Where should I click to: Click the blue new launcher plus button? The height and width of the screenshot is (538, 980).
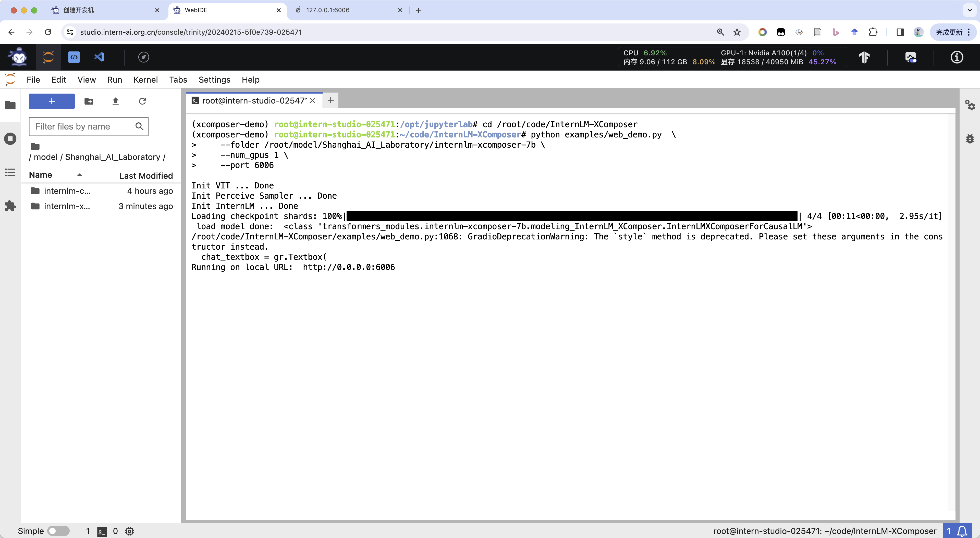tap(52, 101)
